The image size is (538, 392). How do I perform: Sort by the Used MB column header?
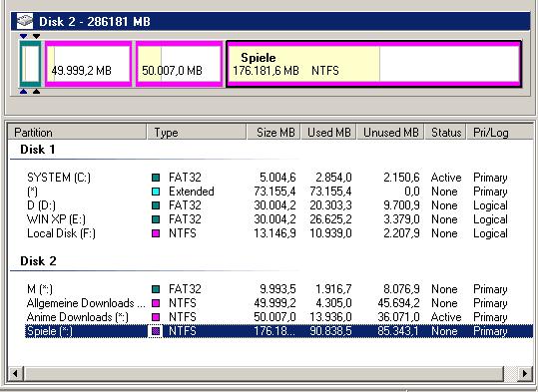click(328, 133)
